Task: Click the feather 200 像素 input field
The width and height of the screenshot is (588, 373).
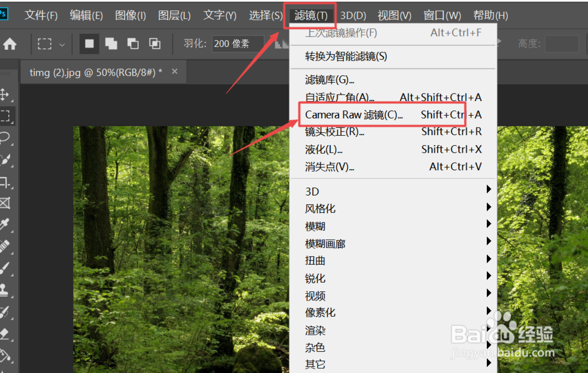Action: click(x=238, y=44)
